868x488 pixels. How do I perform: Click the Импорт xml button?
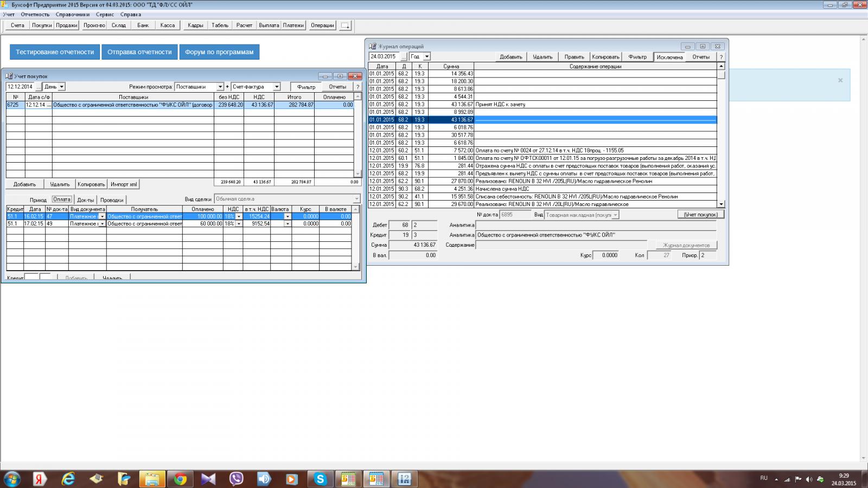(124, 184)
